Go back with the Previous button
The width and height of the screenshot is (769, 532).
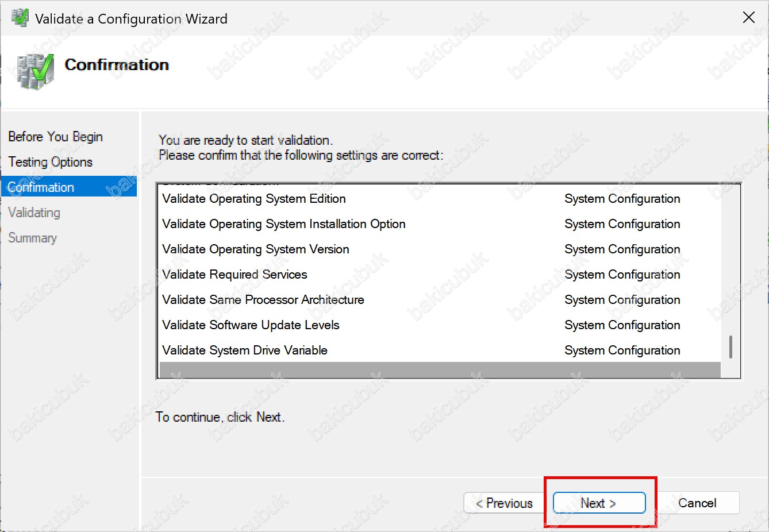coord(504,503)
